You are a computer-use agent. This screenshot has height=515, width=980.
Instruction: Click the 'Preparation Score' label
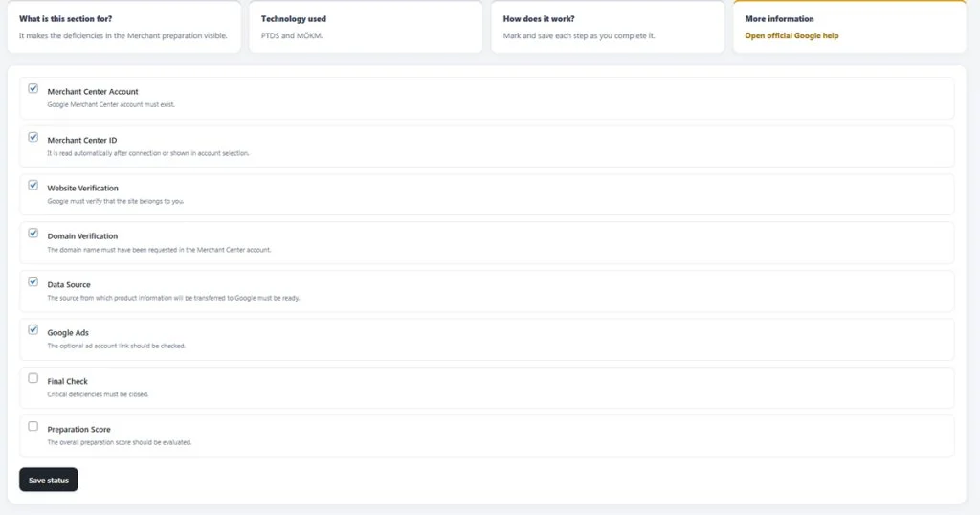(x=78, y=430)
